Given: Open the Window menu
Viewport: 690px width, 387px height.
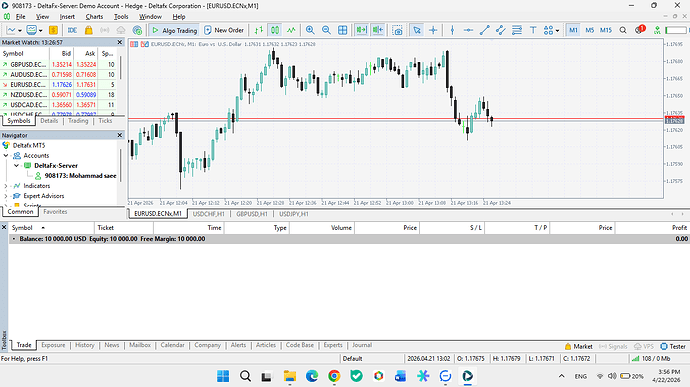Looking at the screenshot, I should point(150,17).
